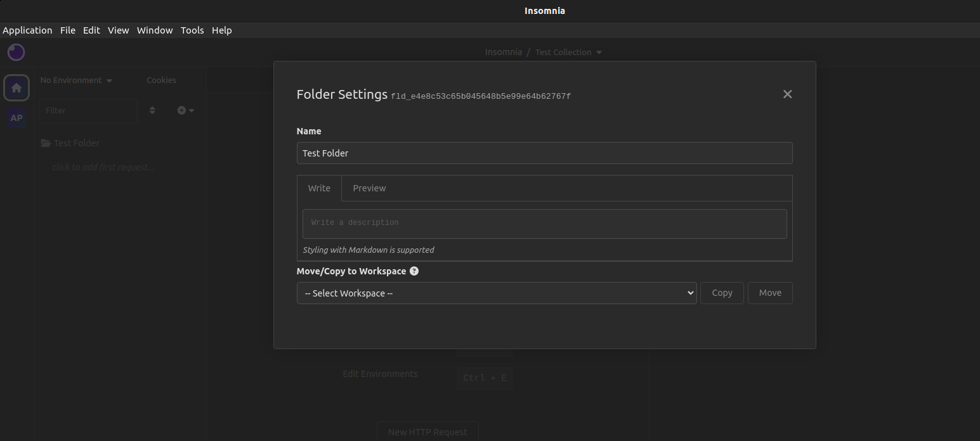This screenshot has width=980, height=441.
Task: Open the File menu
Action: click(x=68, y=30)
